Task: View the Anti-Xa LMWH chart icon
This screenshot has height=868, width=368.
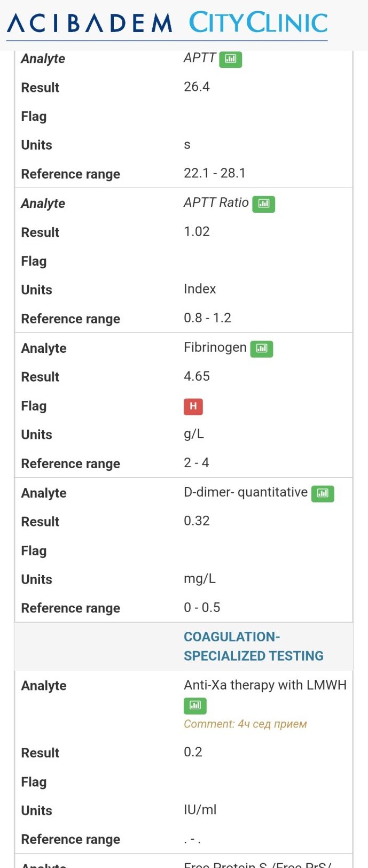Action: pyautogui.click(x=195, y=706)
